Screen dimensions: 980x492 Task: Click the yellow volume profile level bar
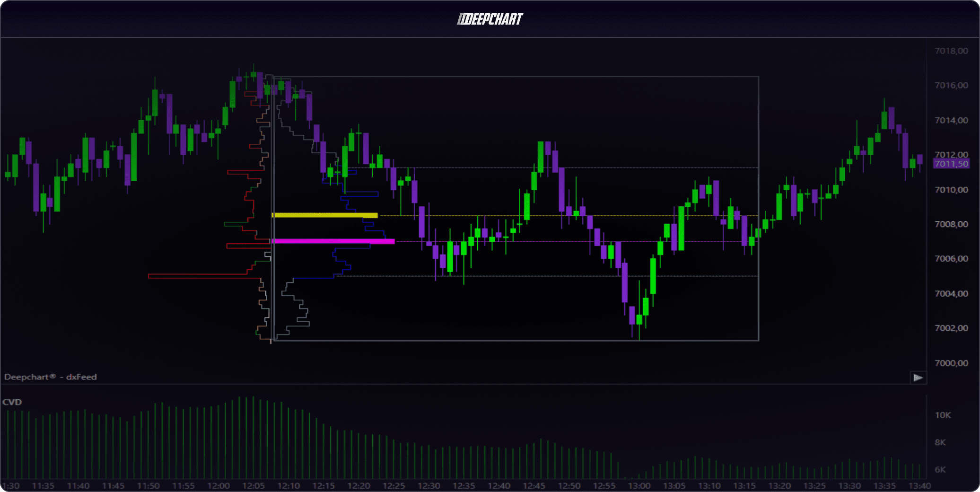[325, 215]
